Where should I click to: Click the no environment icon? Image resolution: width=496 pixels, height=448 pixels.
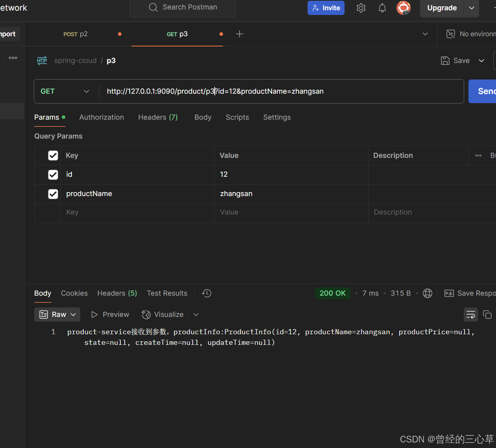pyautogui.click(x=450, y=34)
